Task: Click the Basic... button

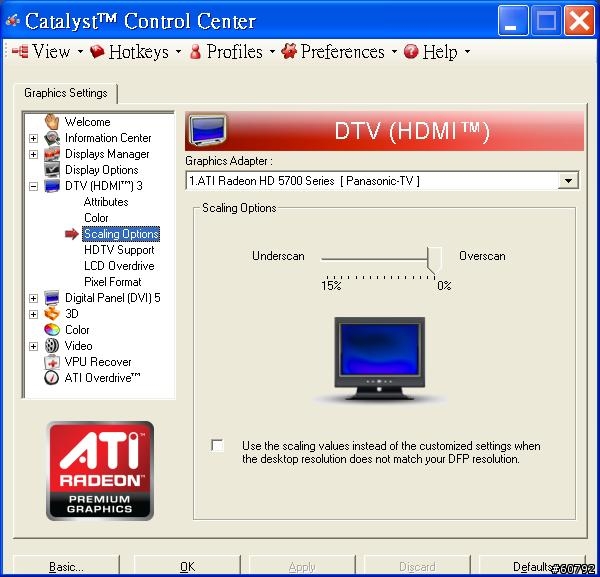Action: coord(66,566)
